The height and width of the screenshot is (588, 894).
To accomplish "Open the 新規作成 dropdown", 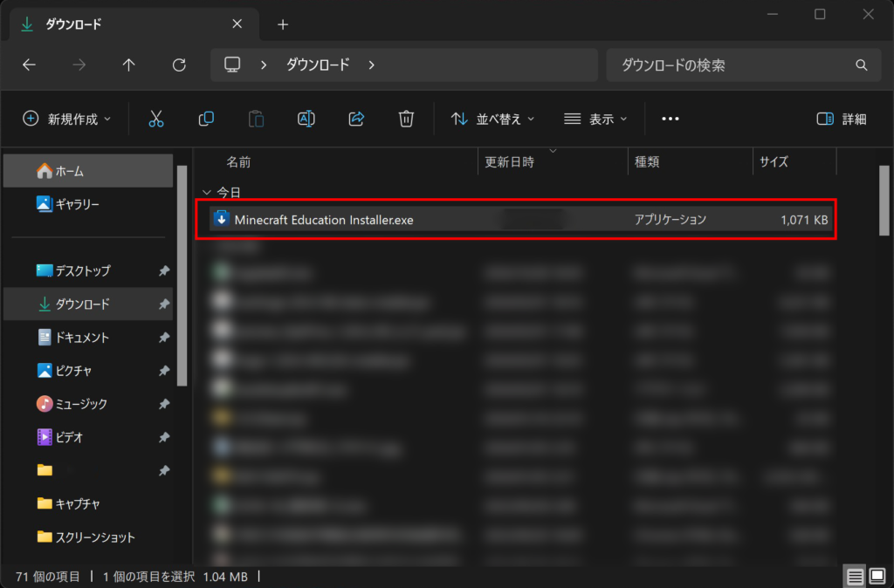I will [67, 119].
